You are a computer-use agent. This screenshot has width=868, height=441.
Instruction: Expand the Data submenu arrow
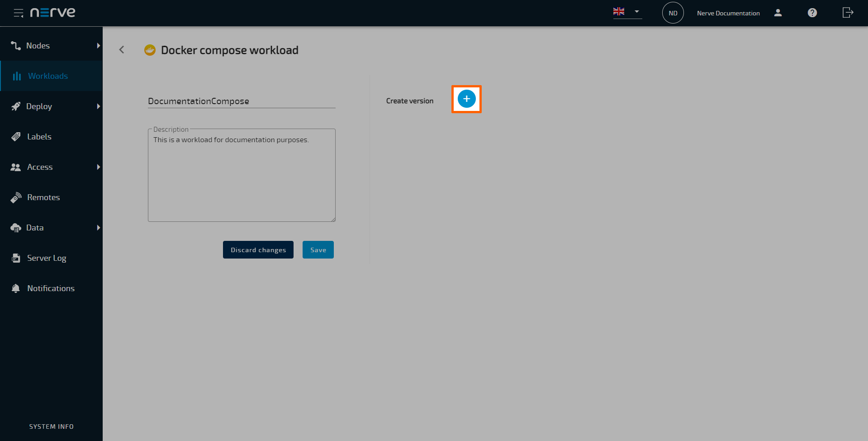98,228
